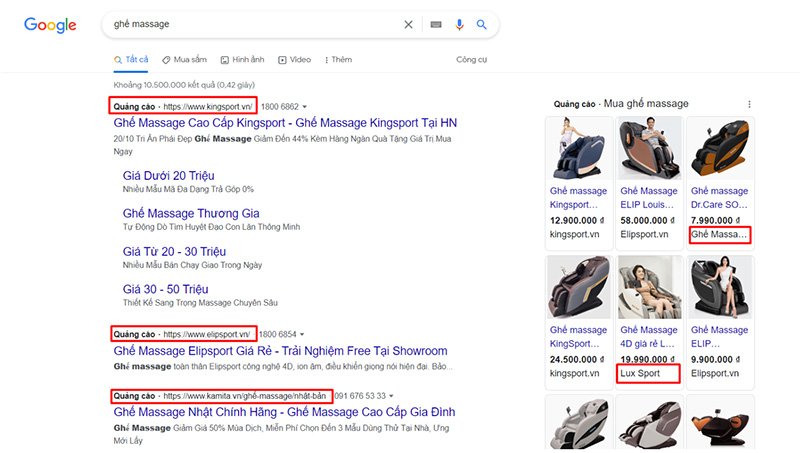Screen dimensions: 800x453
Task: Click the Google logo
Action: [x=50, y=24]
